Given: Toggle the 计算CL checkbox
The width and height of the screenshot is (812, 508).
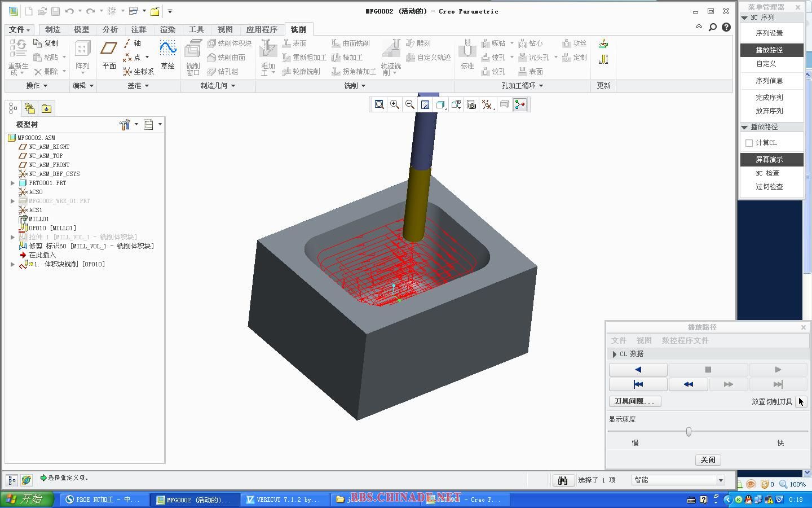Looking at the screenshot, I should (x=749, y=143).
